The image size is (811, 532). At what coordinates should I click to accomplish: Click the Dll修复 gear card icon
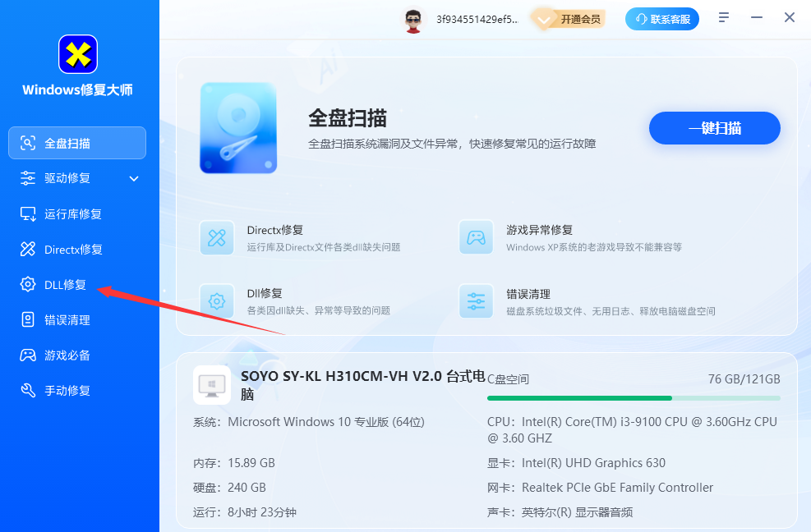click(x=217, y=301)
